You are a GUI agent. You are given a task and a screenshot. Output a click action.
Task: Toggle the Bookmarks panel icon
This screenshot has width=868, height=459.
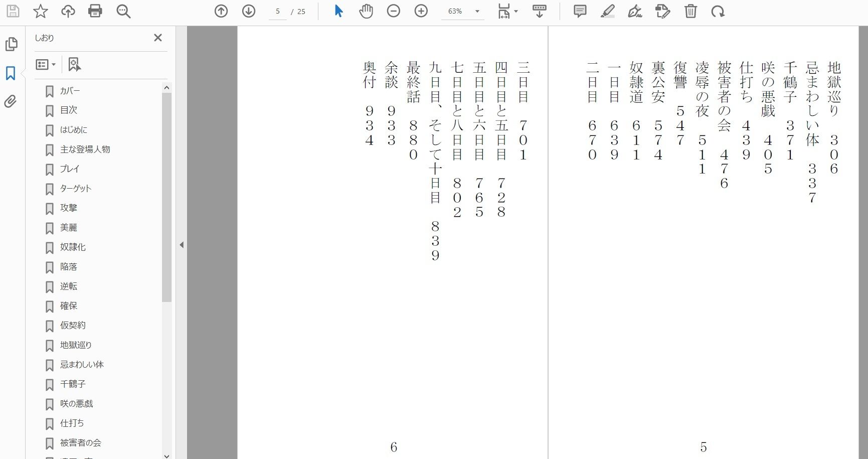point(11,73)
